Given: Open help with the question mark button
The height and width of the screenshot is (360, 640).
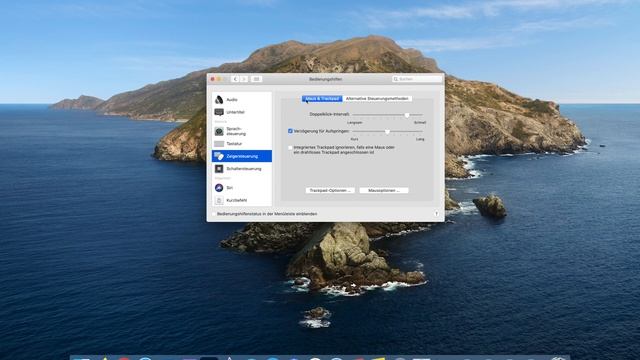Looking at the screenshot, I should pyautogui.click(x=436, y=213).
